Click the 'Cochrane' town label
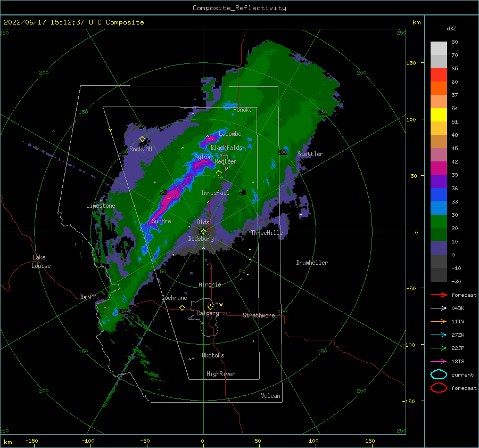Image resolution: width=479 pixels, height=448 pixels. tap(174, 298)
